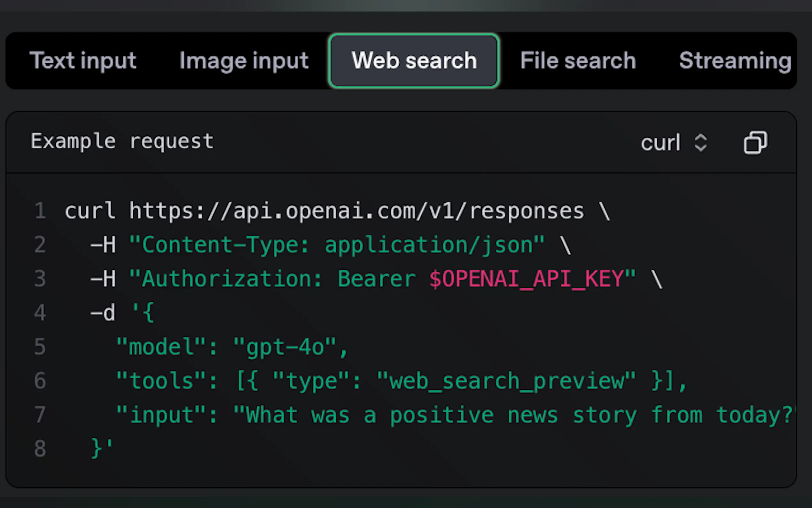The height and width of the screenshot is (508, 812).
Task: Click the -d flag on line 4
Action: click(103, 313)
